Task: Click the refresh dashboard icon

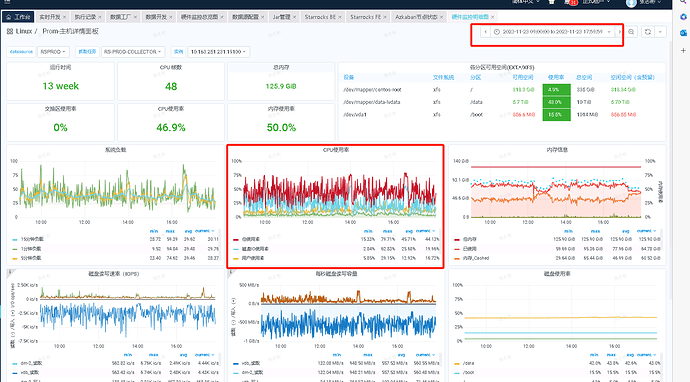Action: point(648,32)
